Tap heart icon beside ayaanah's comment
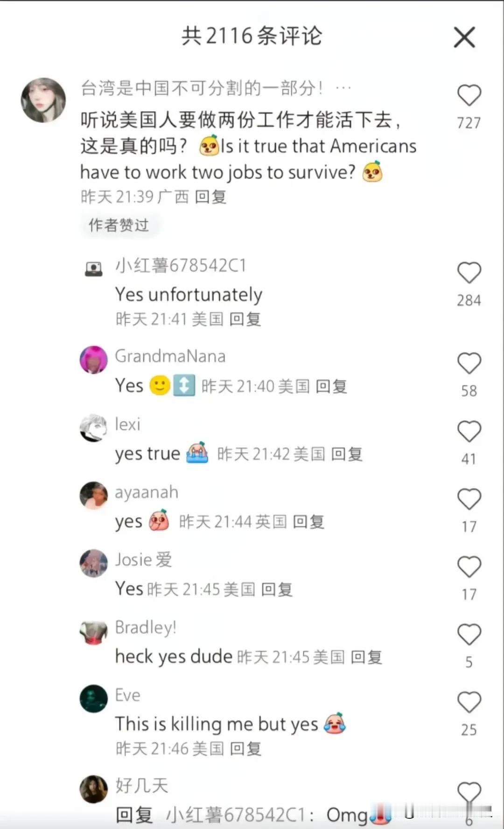This screenshot has height=829, width=504. tap(469, 499)
